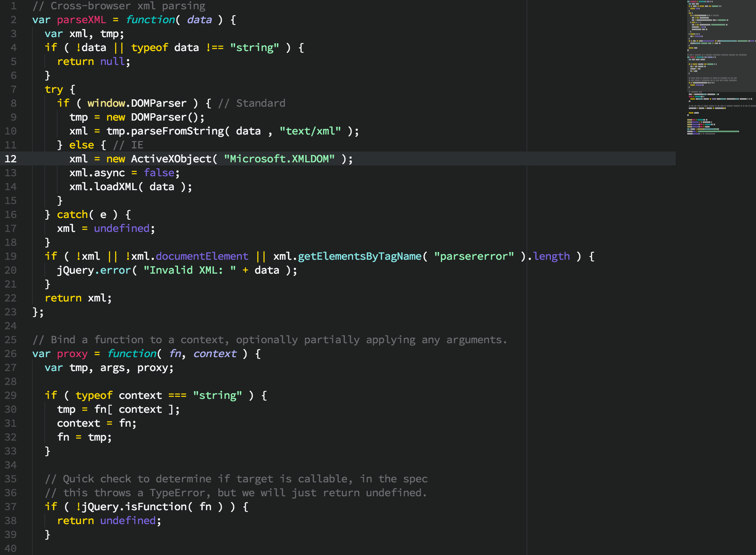Click the "parsererror" string
This screenshot has height=555, width=756.
click(474, 256)
